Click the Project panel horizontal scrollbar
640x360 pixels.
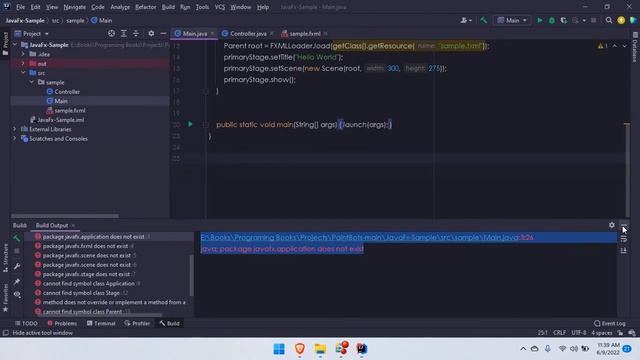tap(65, 216)
